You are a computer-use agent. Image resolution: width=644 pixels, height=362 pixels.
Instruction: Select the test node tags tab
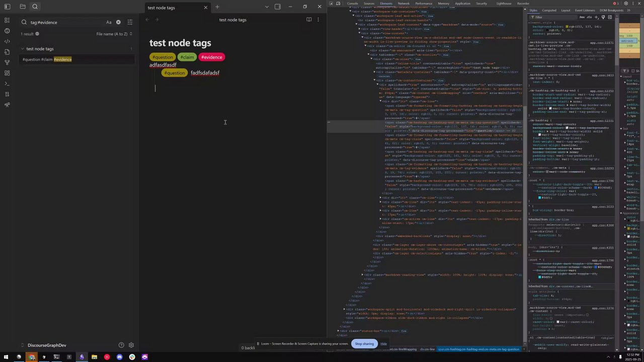coord(176,8)
